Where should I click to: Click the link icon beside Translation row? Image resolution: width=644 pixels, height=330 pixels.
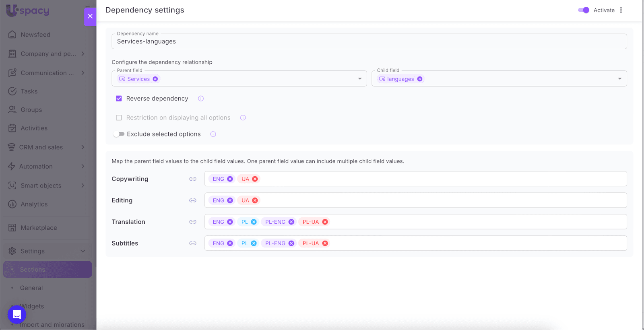pos(193,222)
